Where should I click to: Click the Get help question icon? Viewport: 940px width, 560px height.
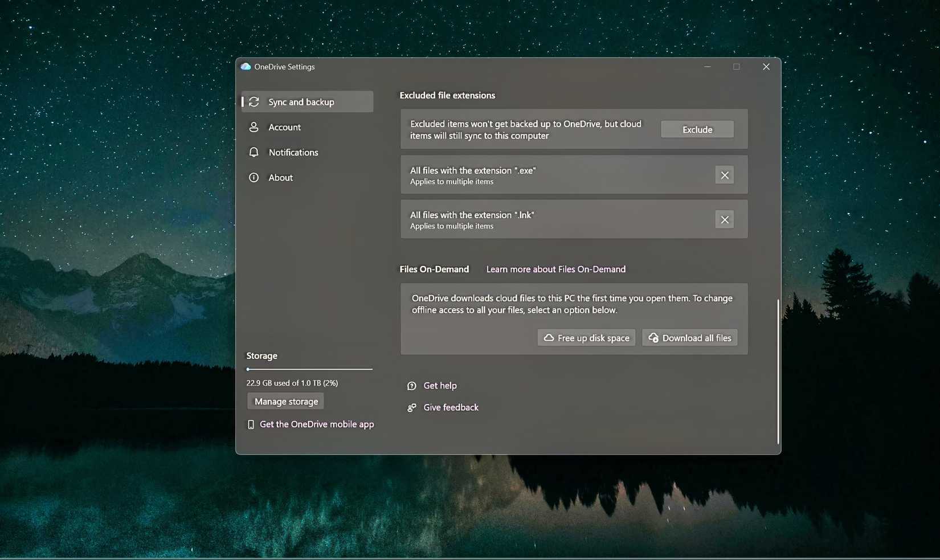coord(412,386)
